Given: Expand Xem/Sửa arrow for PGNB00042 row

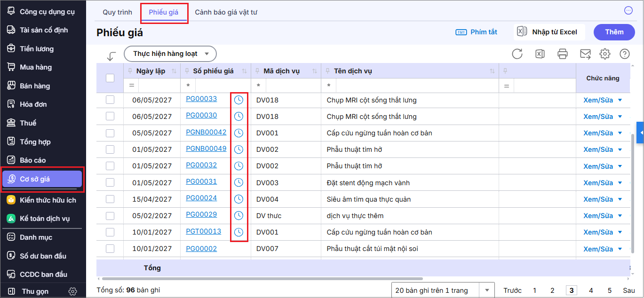Looking at the screenshot, I should tap(620, 133).
